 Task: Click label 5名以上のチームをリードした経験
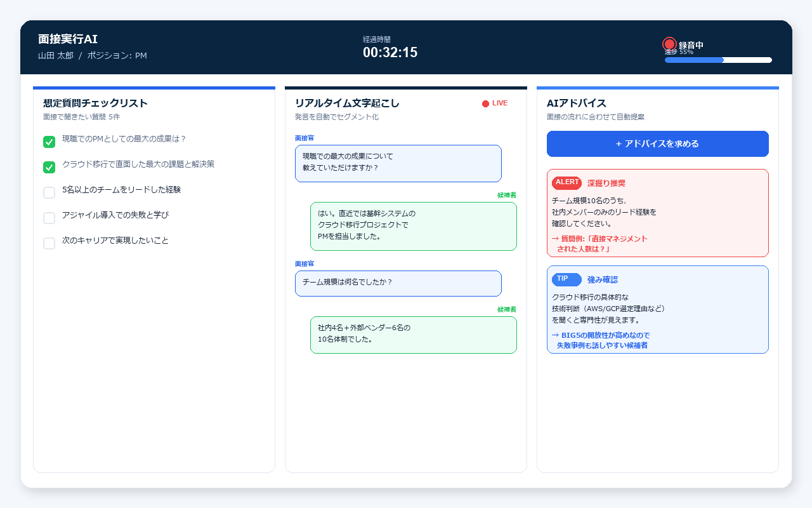point(121,190)
